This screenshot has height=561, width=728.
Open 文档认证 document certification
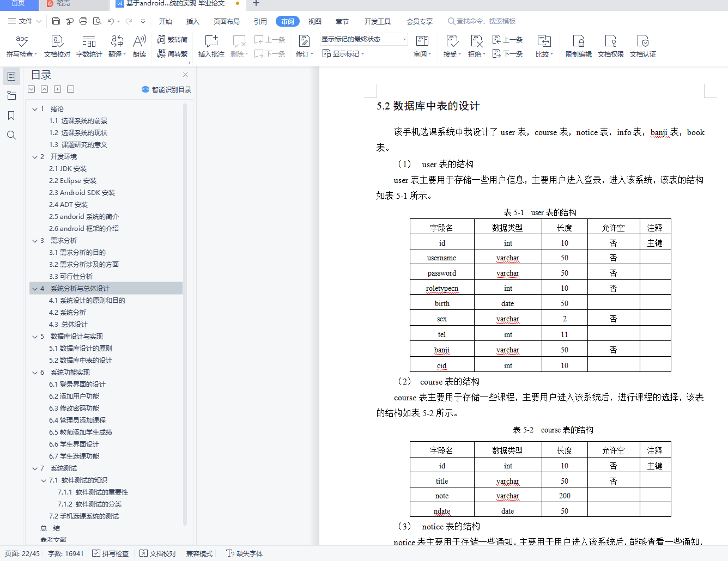pyautogui.click(x=642, y=46)
